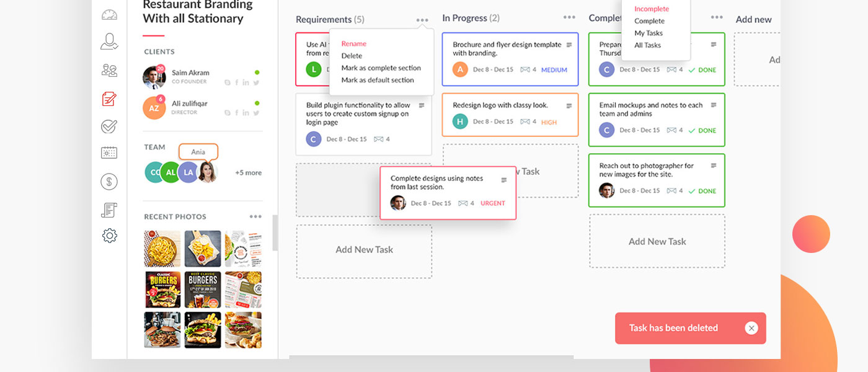The height and width of the screenshot is (372, 868).
Task: Choose Mark as complete section
Action: click(381, 68)
